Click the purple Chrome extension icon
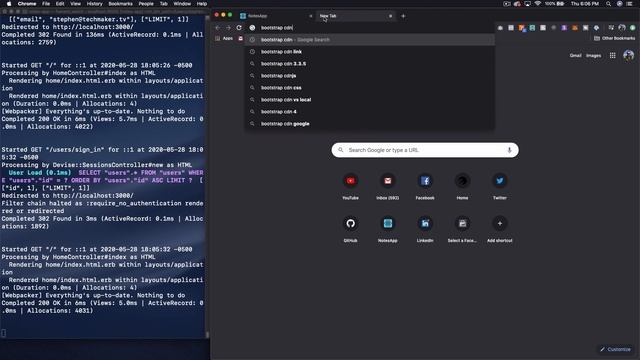This screenshot has width=640, height=360. coord(564,28)
